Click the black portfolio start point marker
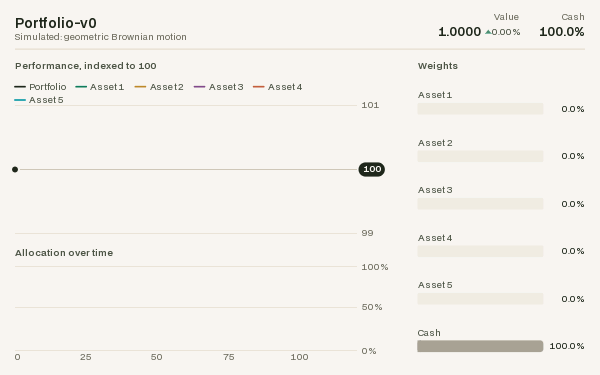This screenshot has width=600, height=375. (x=15, y=169)
